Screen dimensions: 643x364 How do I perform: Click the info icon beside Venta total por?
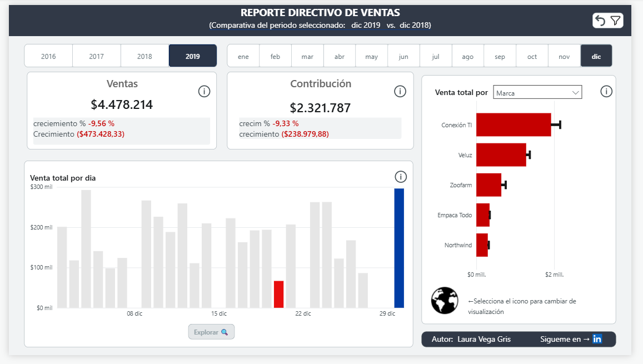tap(606, 92)
